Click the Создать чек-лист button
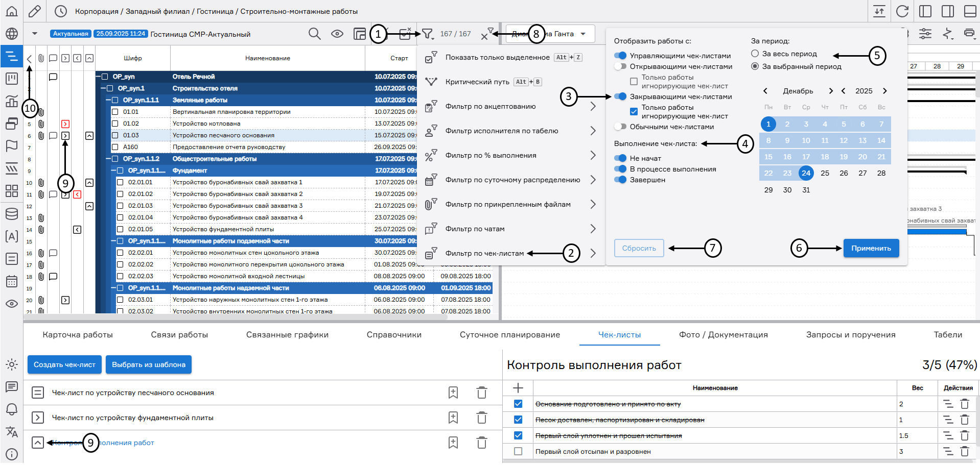Screen dimensions: 980x465 point(64,364)
